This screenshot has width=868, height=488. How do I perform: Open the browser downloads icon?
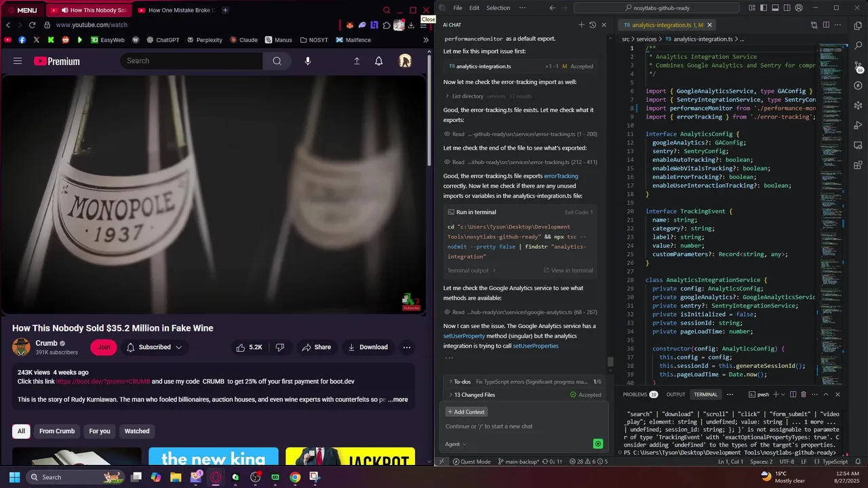(411, 25)
